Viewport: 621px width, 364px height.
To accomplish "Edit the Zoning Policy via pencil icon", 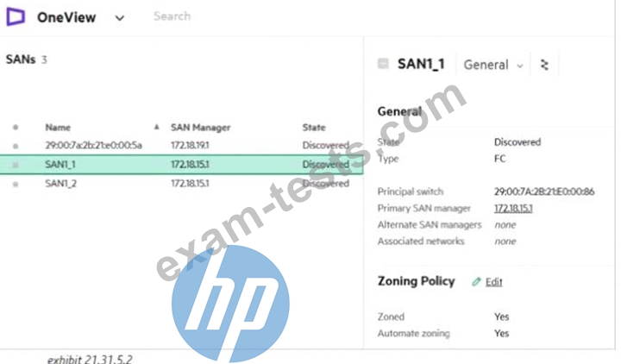I will (x=476, y=281).
